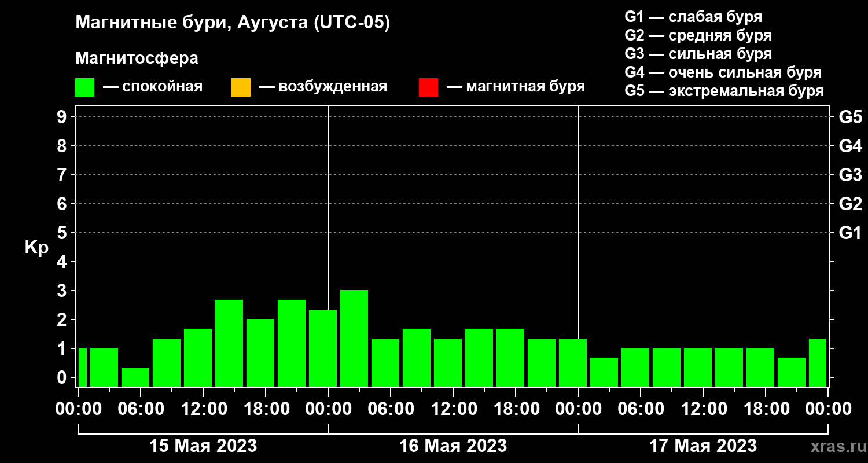The image size is (868, 463).
Task: Click the 'Магнитосфера' subtitle
Action: click(137, 58)
